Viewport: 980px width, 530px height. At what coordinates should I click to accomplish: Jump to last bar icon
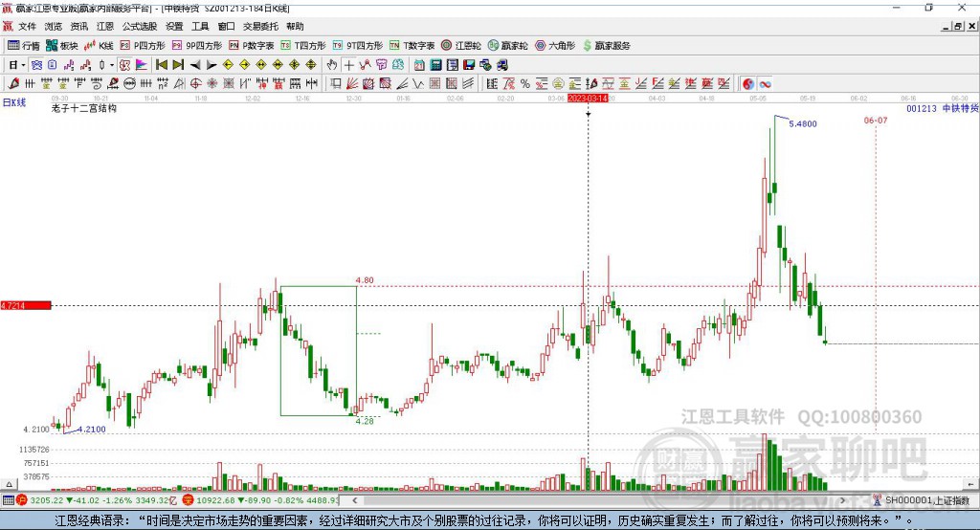[x=178, y=65]
